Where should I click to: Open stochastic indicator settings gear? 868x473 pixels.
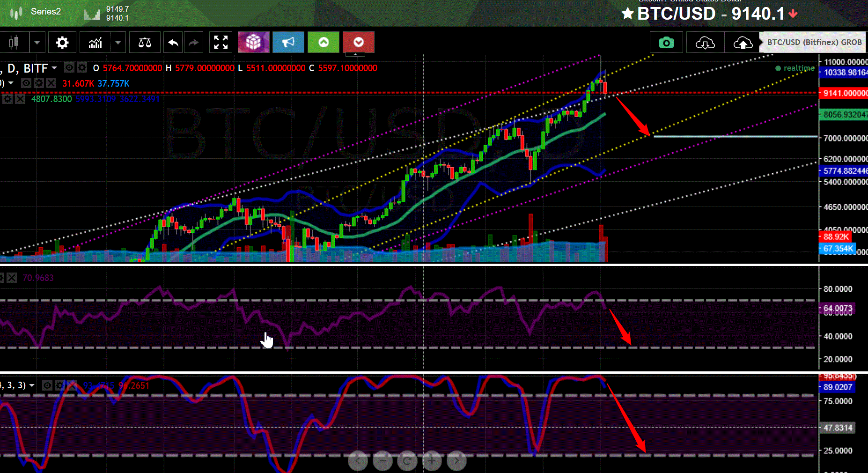click(x=59, y=385)
